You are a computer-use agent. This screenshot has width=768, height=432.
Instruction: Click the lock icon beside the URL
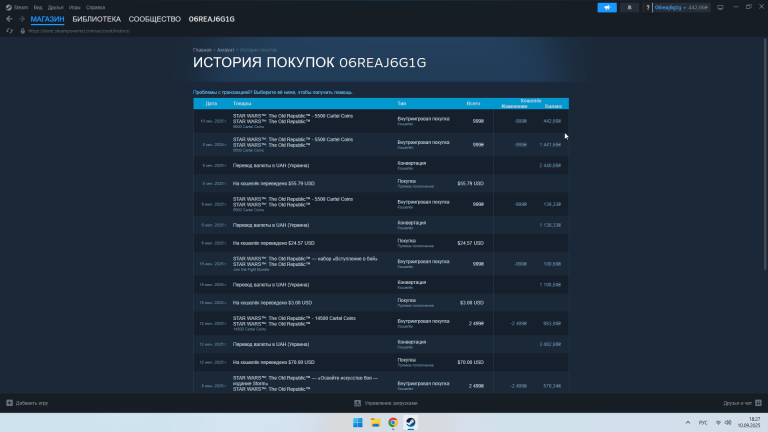point(23,31)
